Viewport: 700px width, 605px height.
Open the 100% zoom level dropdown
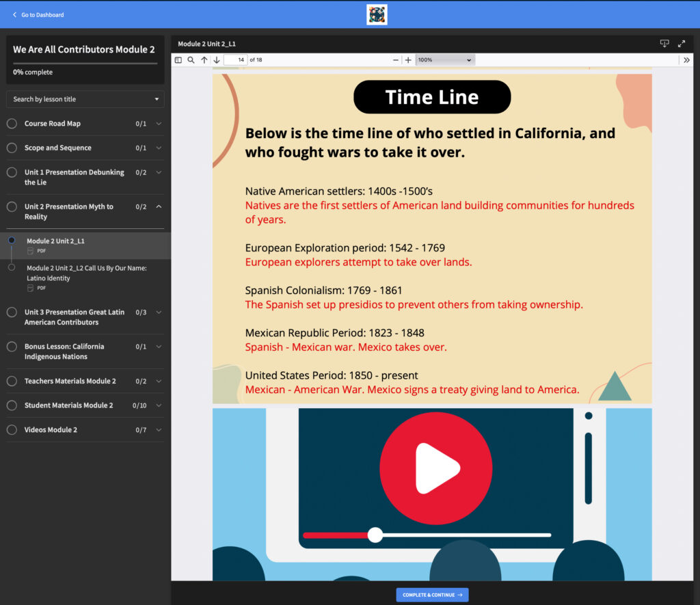coord(445,60)
